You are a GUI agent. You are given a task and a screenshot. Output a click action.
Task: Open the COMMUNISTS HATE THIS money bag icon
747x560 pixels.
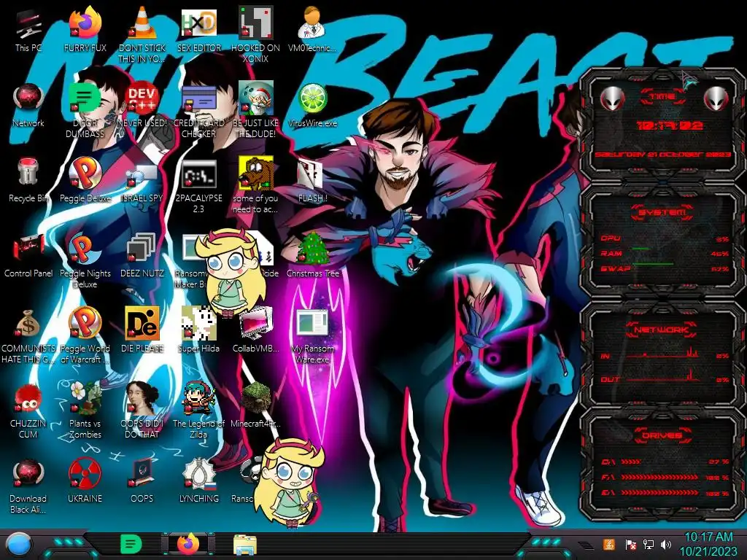pos(28,335)
